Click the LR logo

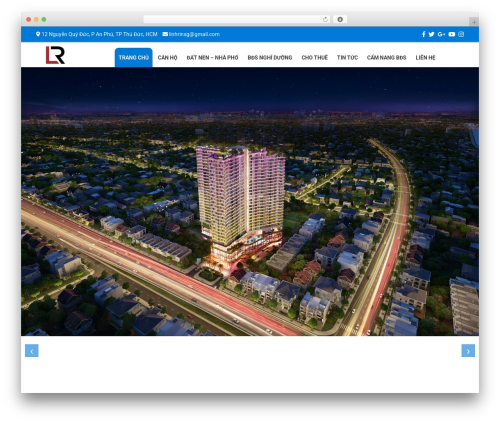click(55, 55)
